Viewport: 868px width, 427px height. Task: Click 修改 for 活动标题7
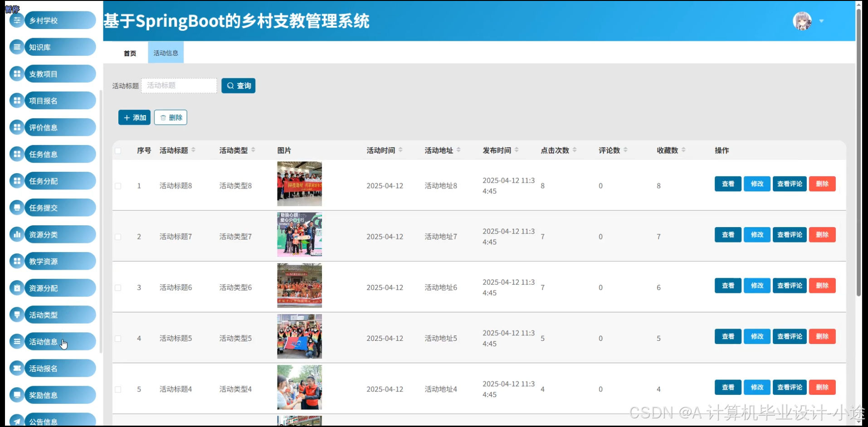click(x=757, y=235)
